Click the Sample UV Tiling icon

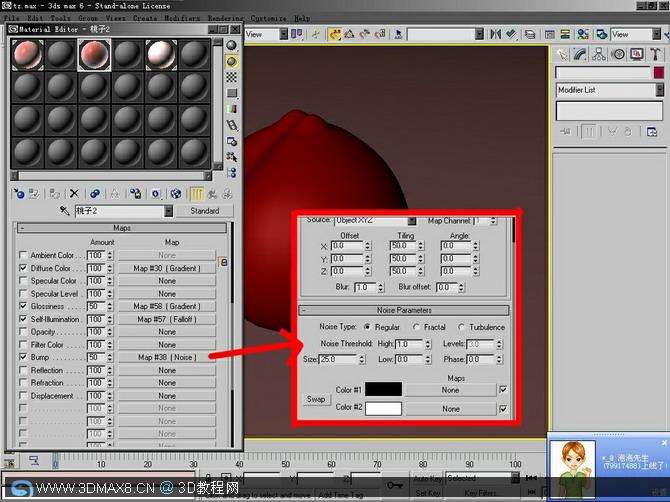pyautogui.click(x=231, y=93)
